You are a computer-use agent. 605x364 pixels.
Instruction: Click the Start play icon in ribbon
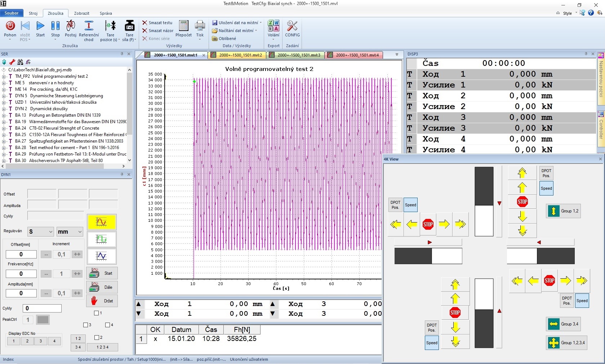(40, 26)
